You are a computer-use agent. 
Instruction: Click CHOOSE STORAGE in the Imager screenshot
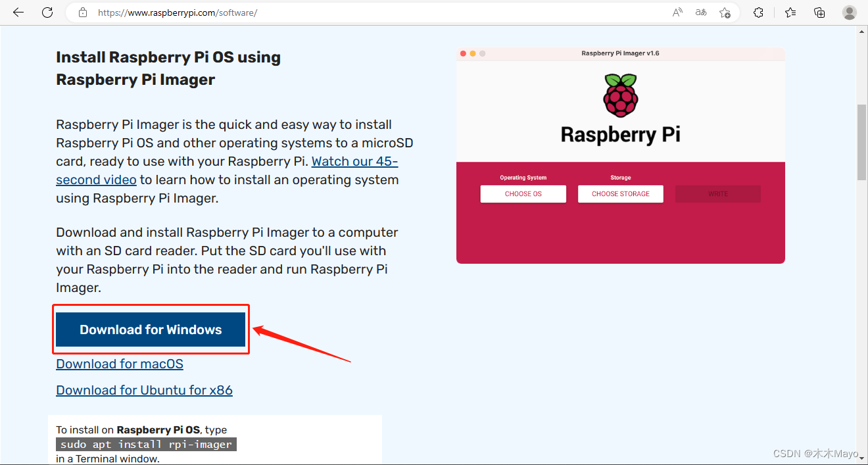[x=621, y=194]
